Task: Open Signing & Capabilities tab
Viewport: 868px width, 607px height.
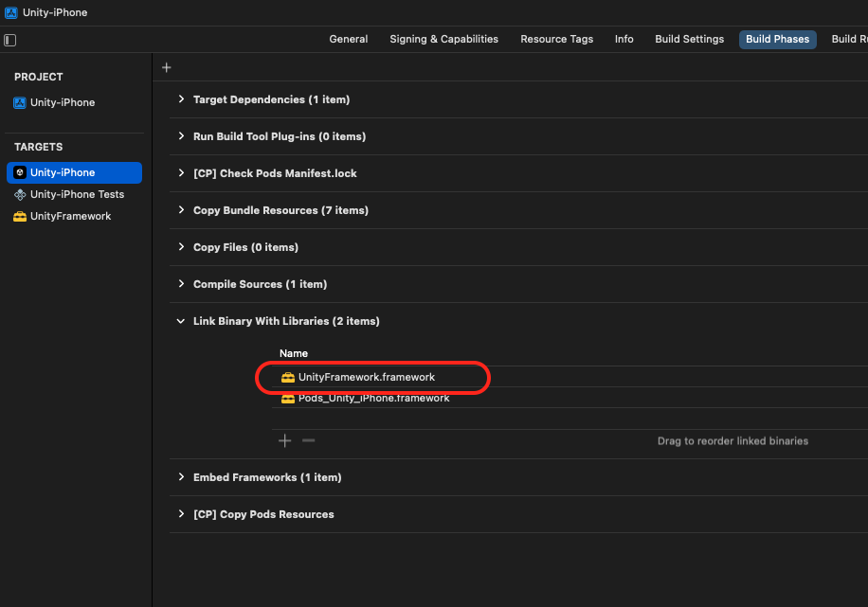Action: (444, 39)
